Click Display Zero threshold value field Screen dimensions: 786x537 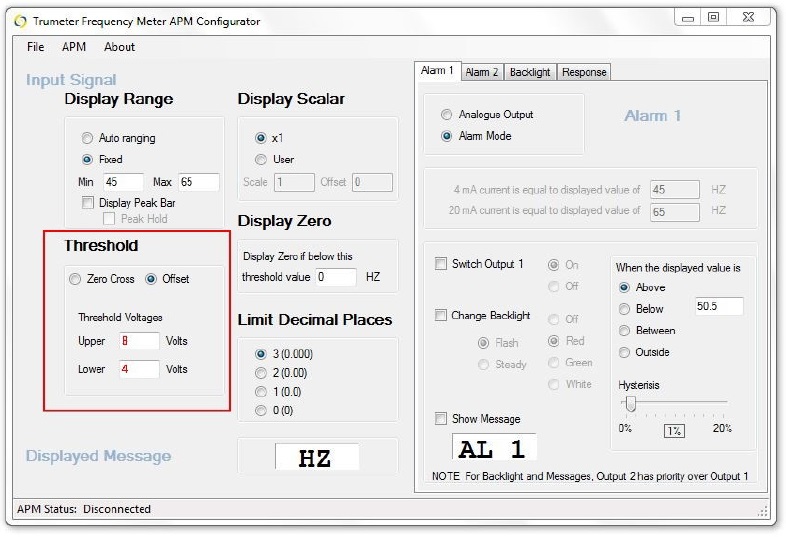pyautogui.click(x=336, y=277)
